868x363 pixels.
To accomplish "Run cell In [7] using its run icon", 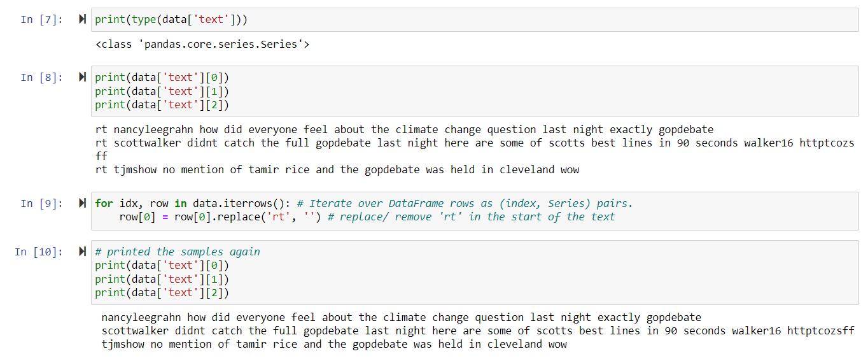I will [82, 20].
